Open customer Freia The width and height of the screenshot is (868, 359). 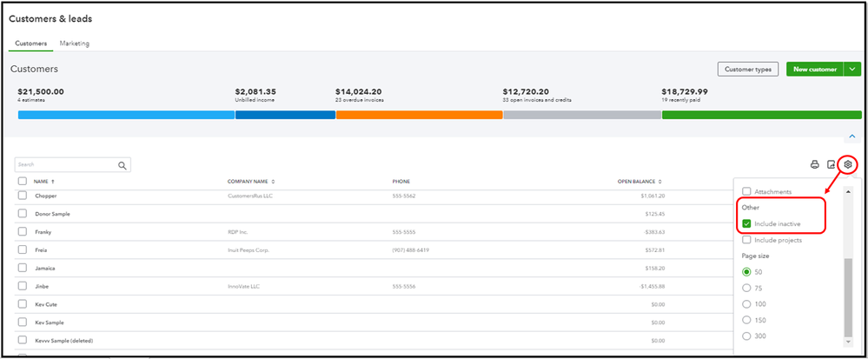42,249
